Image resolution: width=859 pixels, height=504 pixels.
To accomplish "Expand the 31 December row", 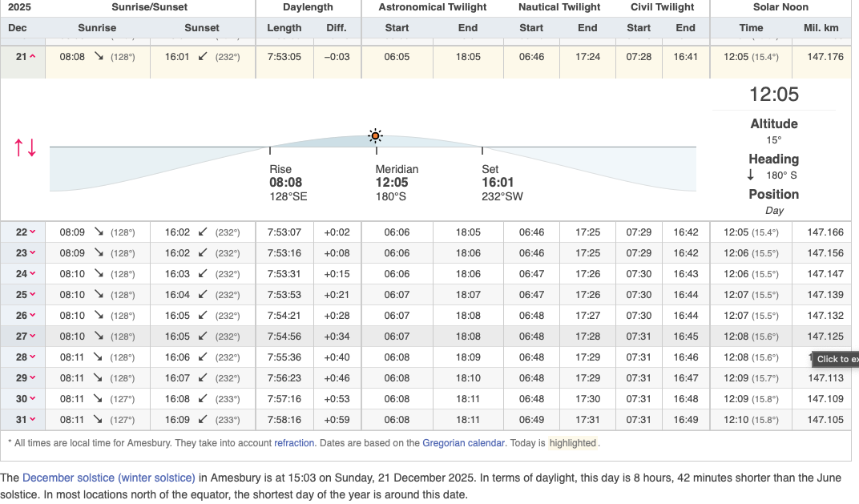I will (26, 419).
